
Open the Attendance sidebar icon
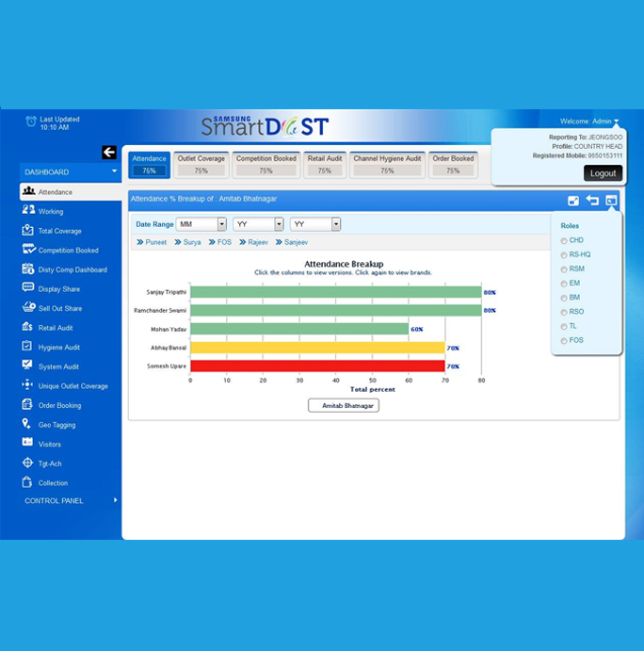click(28, 191)
